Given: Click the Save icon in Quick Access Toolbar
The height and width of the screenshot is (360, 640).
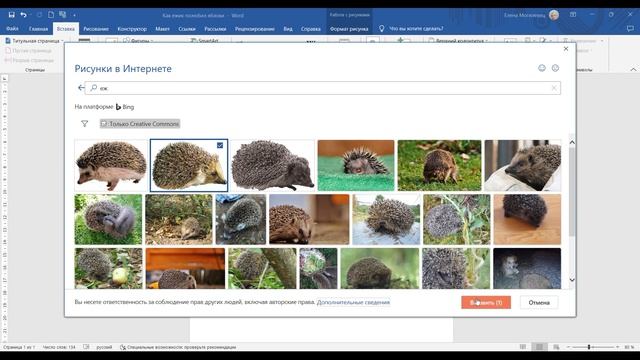Looking at the screenshot, I should [11, 15].
